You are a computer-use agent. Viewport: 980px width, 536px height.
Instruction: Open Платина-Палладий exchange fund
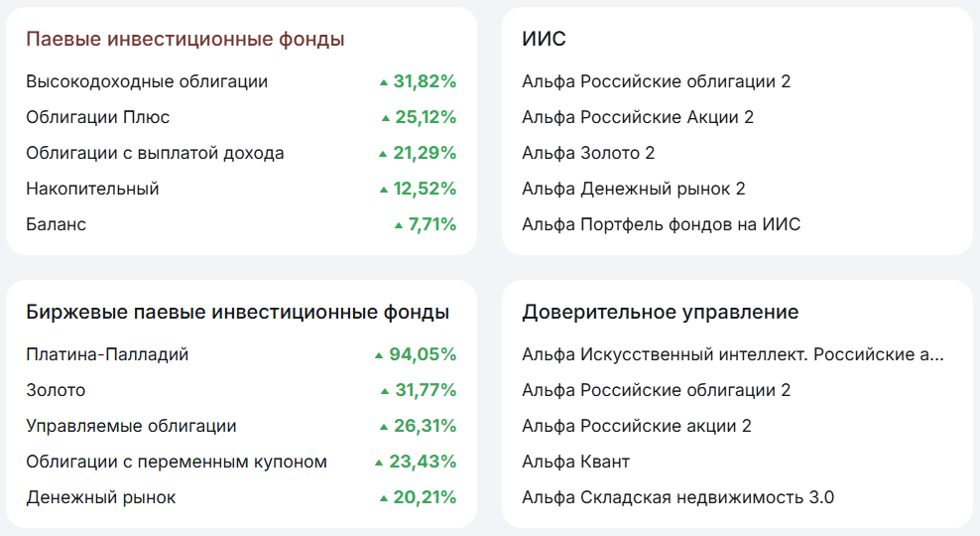click(107, 354)
